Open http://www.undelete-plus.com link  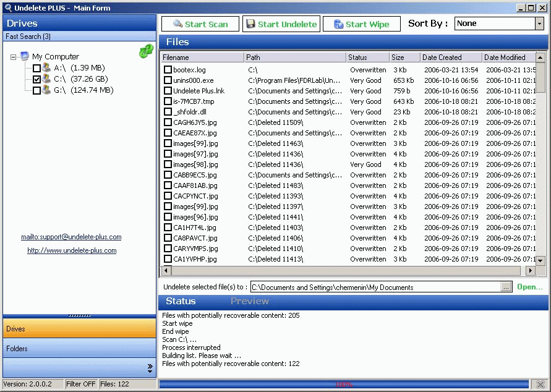pyautogui.click(x=72, y=250)
